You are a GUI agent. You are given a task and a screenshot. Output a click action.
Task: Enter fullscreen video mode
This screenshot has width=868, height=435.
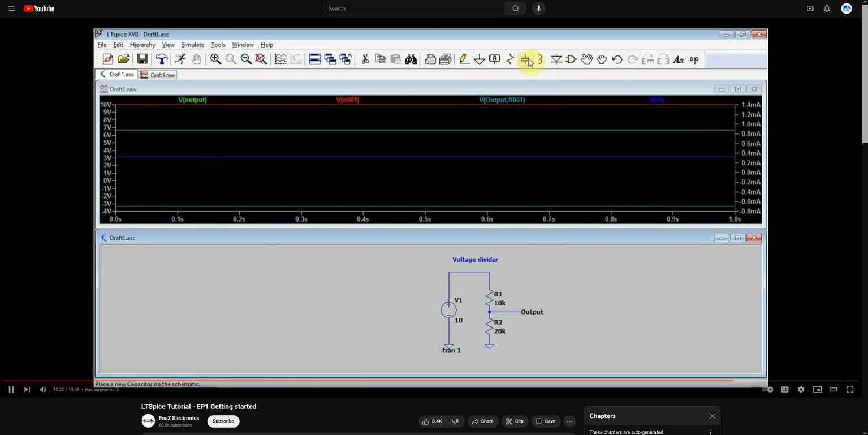[x=850, y=390]
